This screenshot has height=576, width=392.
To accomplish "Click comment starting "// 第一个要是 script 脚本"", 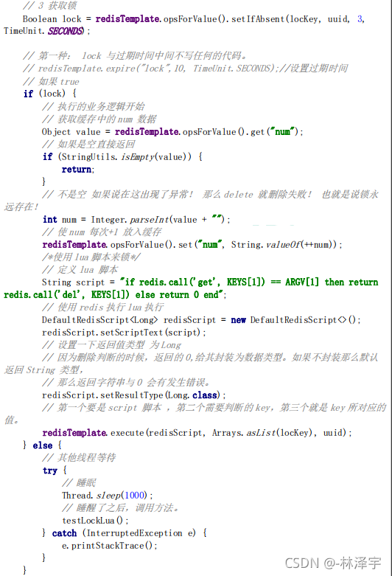I will [214, 408].
